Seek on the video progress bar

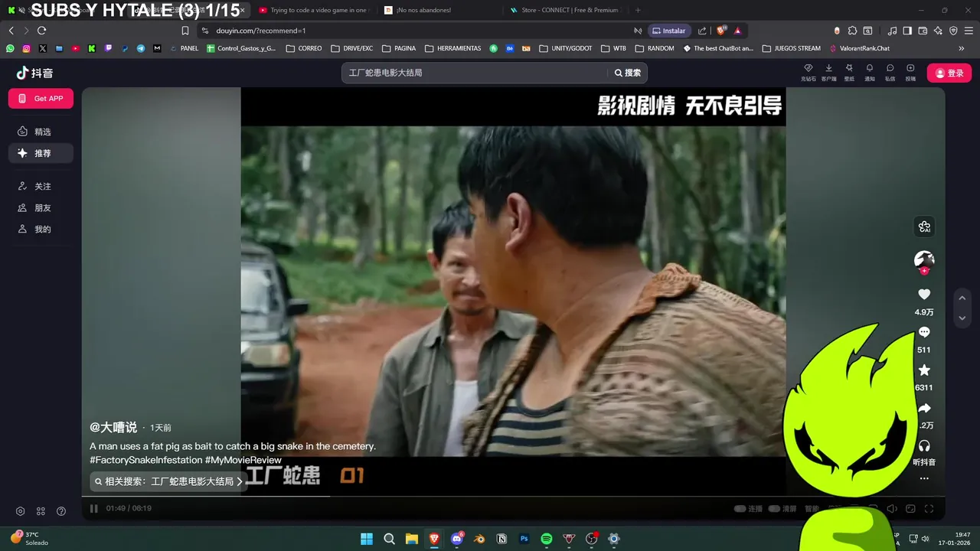(x=513, y=497)
